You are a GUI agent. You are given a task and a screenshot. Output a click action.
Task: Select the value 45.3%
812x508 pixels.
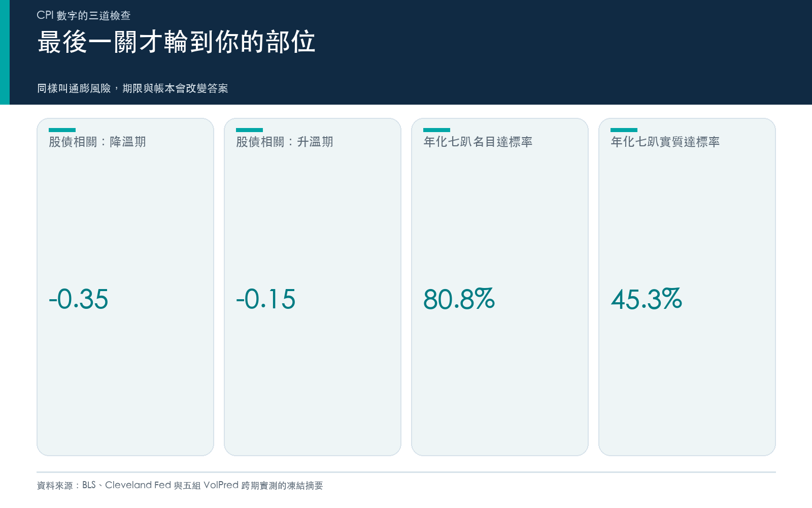647,299
